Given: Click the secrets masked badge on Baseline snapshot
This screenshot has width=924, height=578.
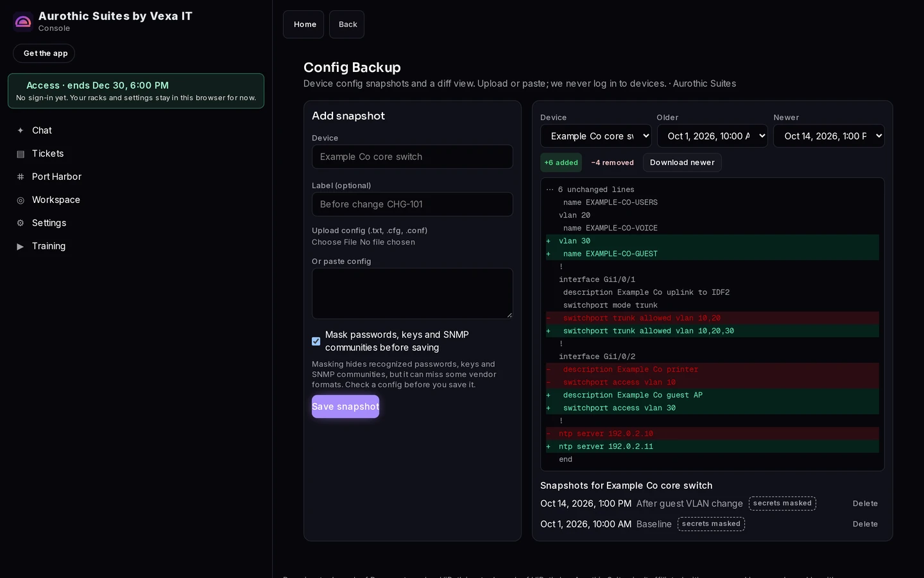Looking at the screenshot, I should coord(711,524).
